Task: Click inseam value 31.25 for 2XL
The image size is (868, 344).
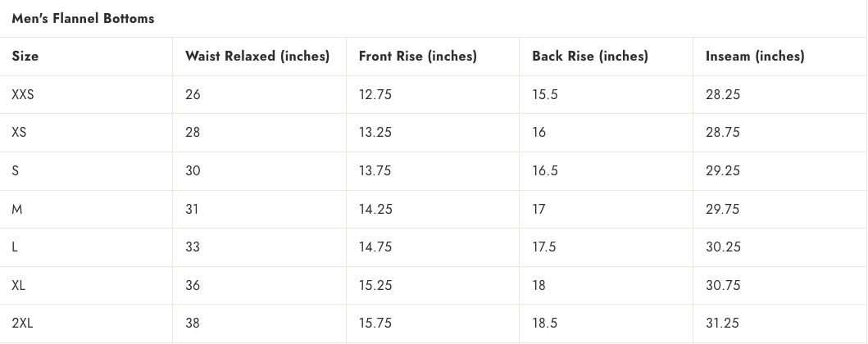Action: click(x=722, y=323)
